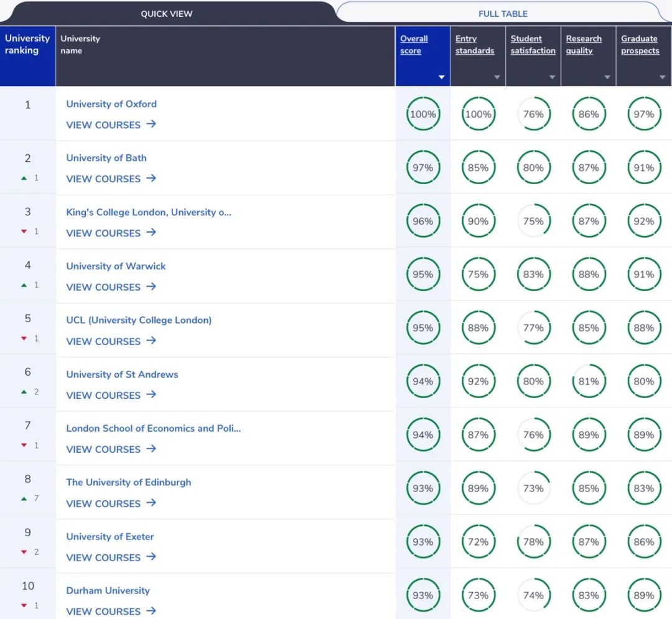Click St Andrews' 81% research quality circle
The image size is (672, 619).
coord(589,381)
